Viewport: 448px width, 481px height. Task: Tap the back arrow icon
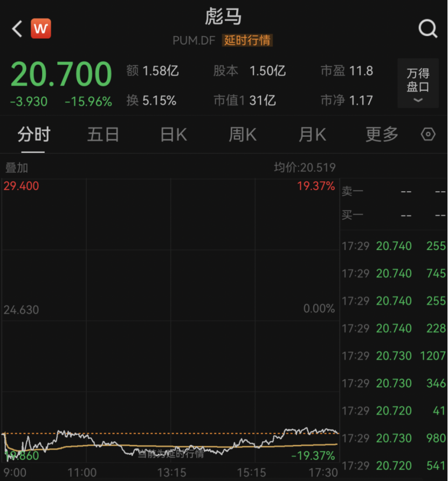pos(17,29)
